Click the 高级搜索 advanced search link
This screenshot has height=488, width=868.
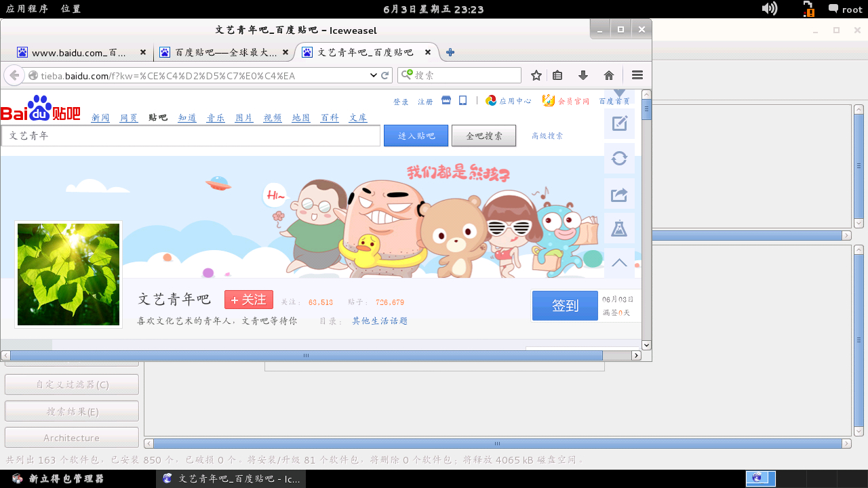[547, 136]
